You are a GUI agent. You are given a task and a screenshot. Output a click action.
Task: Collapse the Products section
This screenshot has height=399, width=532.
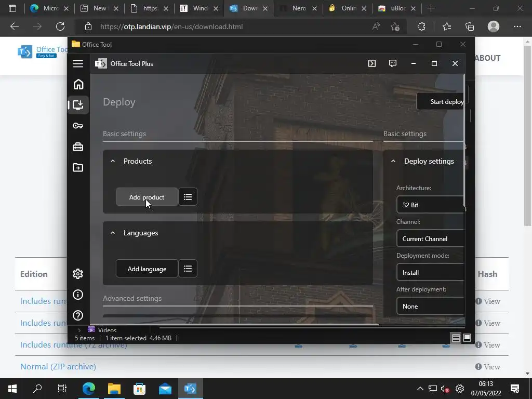point(113,161)
